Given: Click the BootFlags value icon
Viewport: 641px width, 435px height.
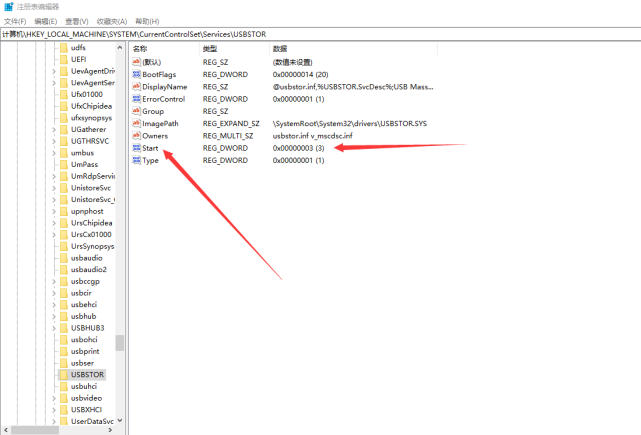Looking at the screenshot, I should pyautogui.click(x=136, y=74).
